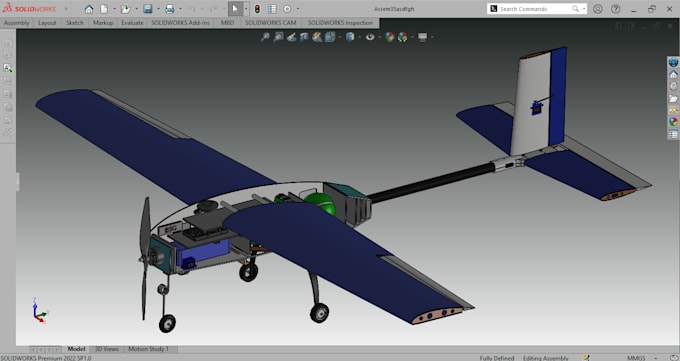The image size is (680, 361).
Task: Open Options with the gear icon
Action: tap(288, 9)
